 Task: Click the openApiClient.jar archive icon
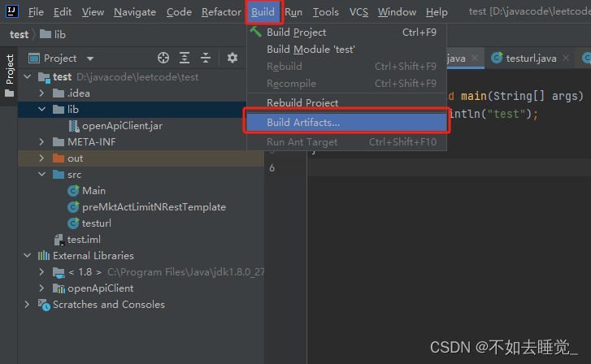[x=73, y=126]
